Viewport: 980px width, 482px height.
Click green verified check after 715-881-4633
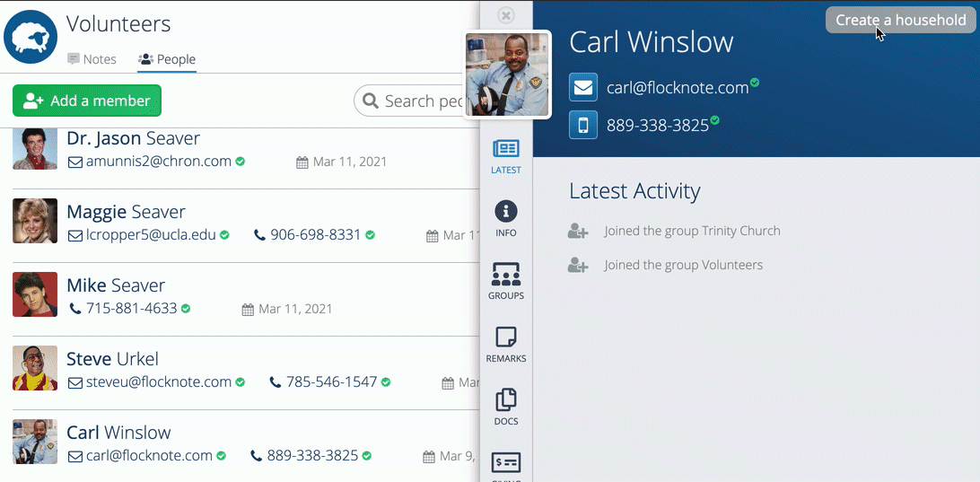(x=186, y=308)
